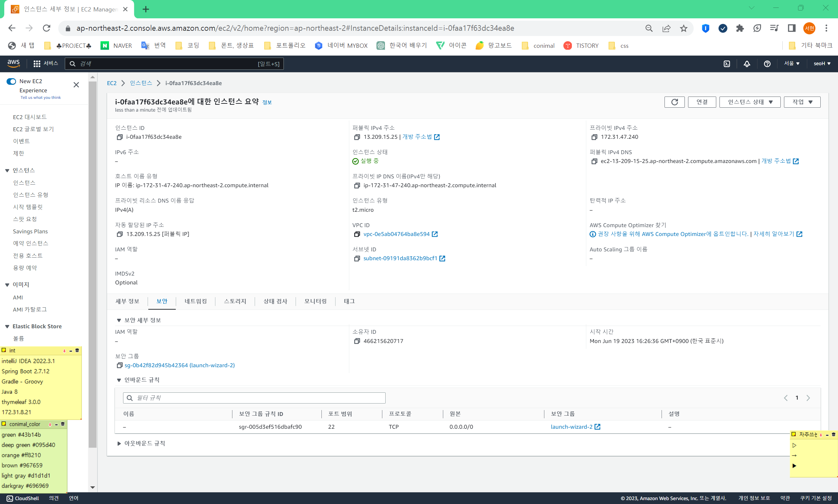Close the New EC2 Experience sidebar panel
The image size is (838, 504).
76,85
